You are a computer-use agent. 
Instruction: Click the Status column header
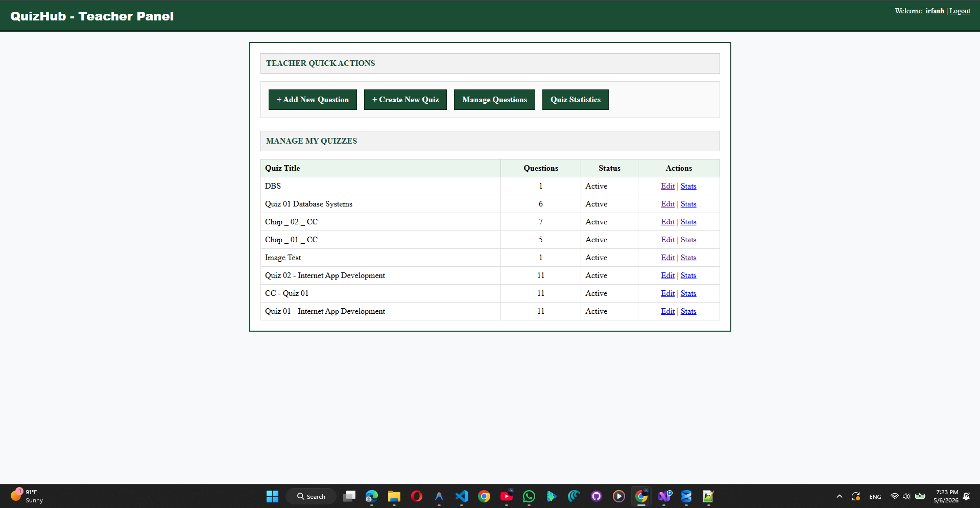click(x=609, y=168)
